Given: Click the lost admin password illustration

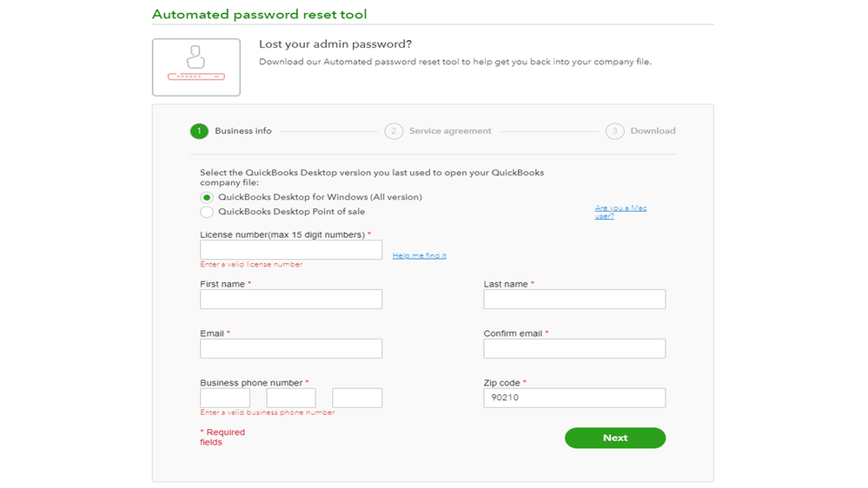Looking at the screenshot, I should (196, 67).
